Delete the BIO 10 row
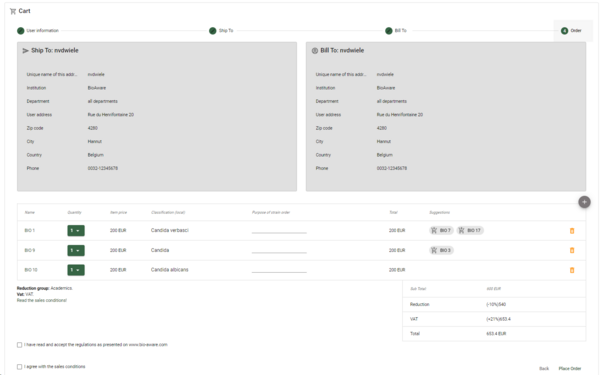Viewport: 600px width, 375px height. click(572, 270)
